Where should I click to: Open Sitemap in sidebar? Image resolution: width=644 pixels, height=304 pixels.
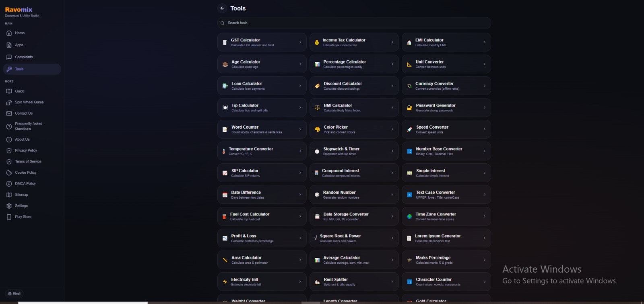coord(32,195)
